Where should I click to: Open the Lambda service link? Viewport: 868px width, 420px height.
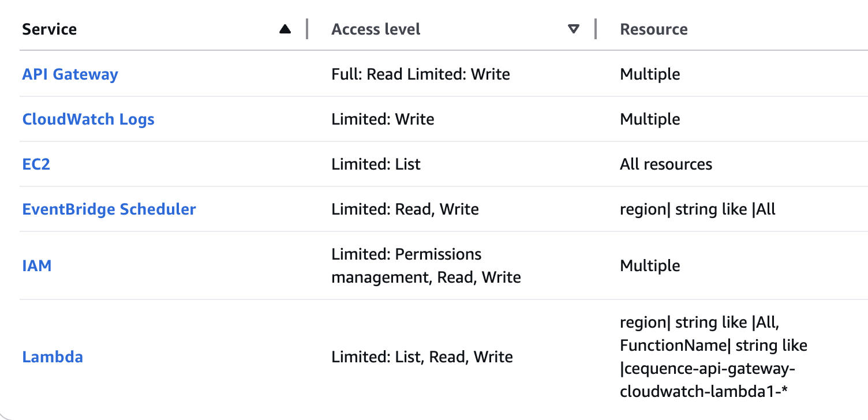(x=53, y=357)
